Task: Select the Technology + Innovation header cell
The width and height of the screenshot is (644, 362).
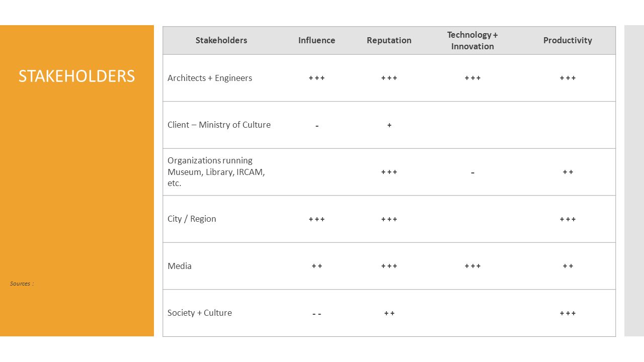Action: tap(472, 40)
